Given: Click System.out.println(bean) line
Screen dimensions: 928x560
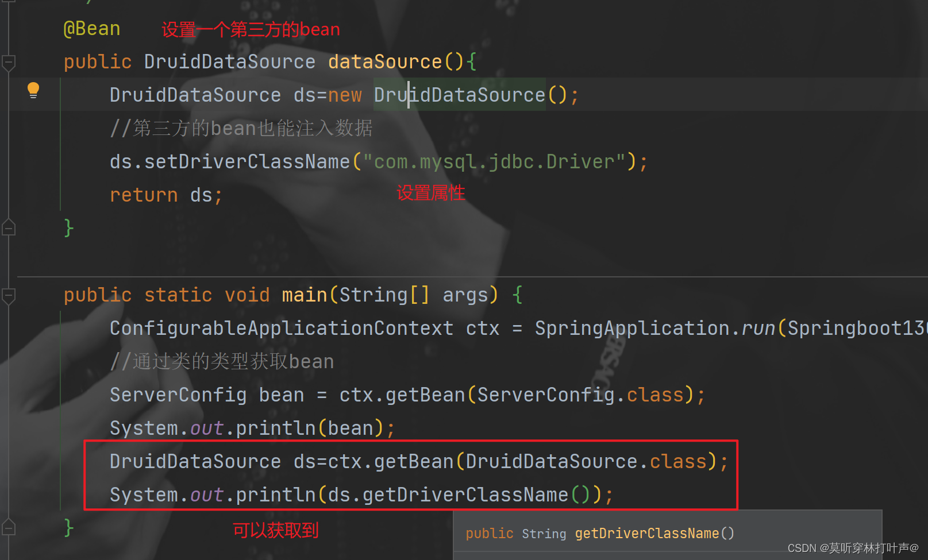Looking at the screenshot, I should 252,428.
